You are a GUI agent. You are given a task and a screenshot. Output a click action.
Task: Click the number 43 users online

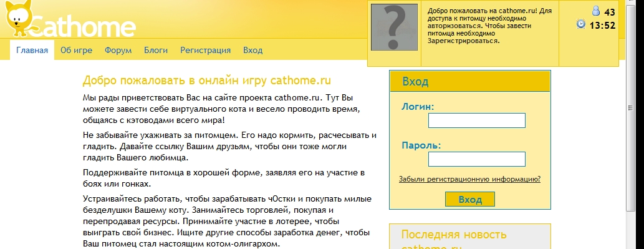610,12
